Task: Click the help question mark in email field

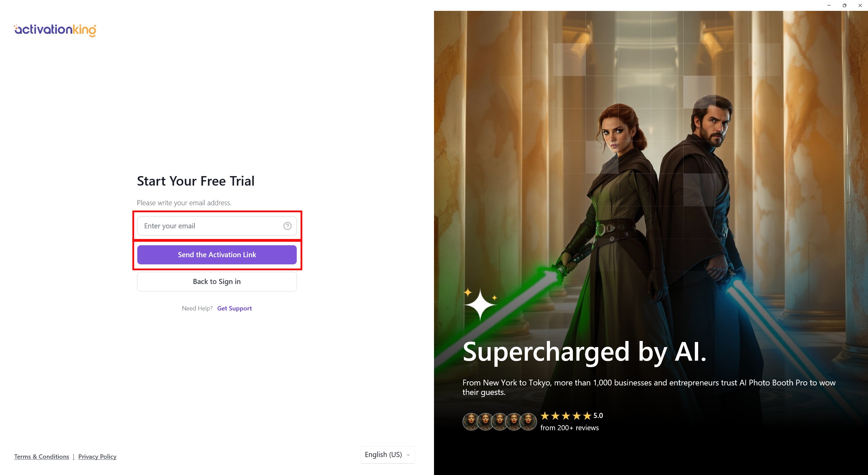Action: (287, 226)
